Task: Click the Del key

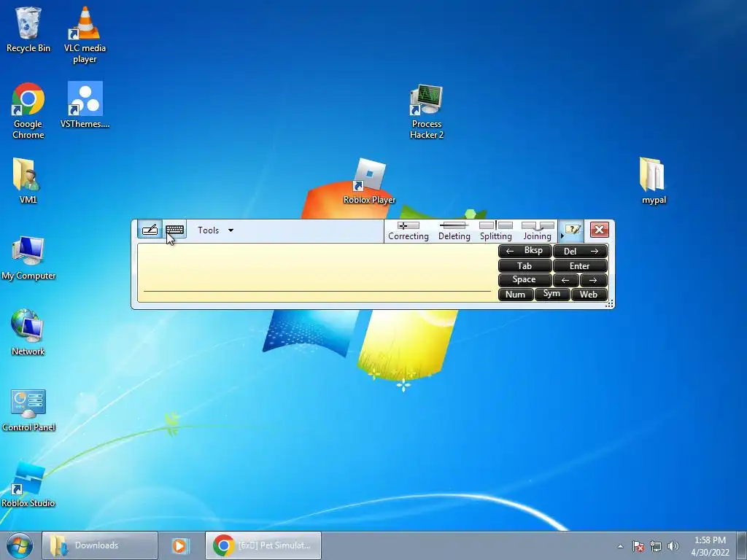Action: (580, 251)
